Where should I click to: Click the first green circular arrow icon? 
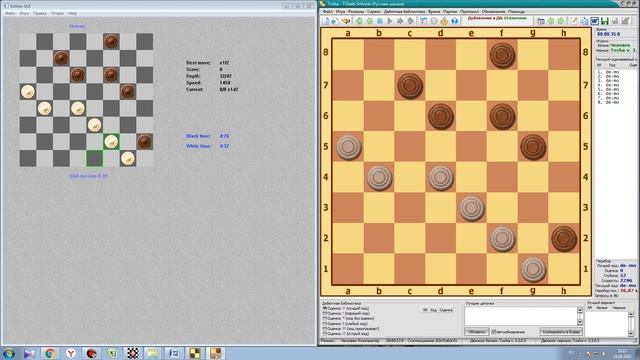[x=359, y=21]
